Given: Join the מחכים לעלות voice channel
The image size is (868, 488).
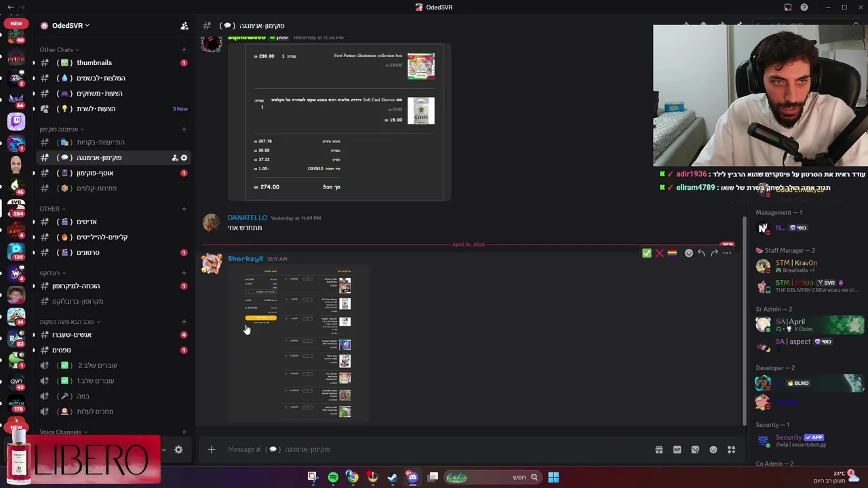Looking at the screenshot, I should (x=113, y=411).
